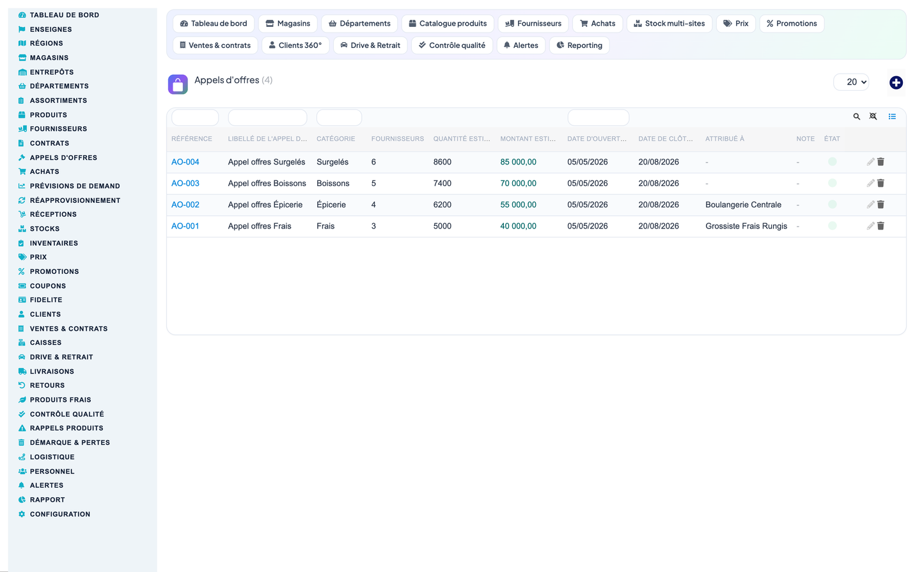This screenshot has height=572, width=924.
Task: Open reference link AO-004
Action: point(185,162)
